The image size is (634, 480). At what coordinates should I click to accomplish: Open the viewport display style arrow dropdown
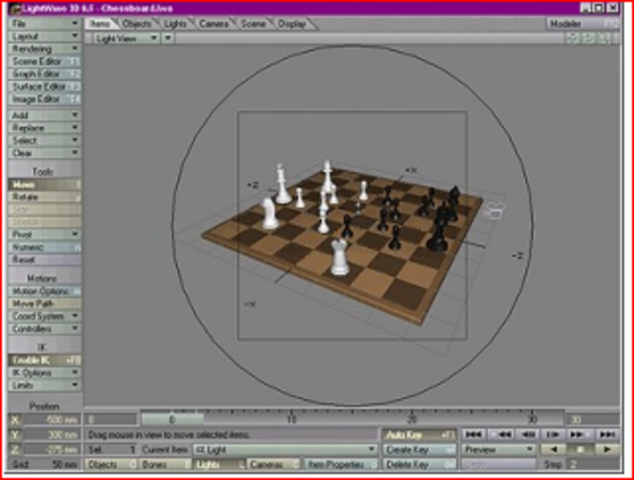pyautogui.click(x=168, y=38)
